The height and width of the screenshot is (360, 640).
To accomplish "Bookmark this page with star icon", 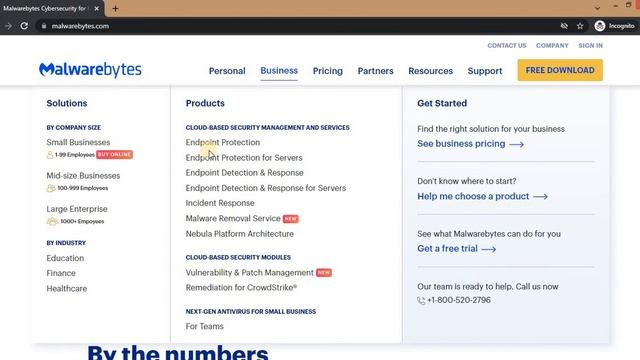I will (x=580, y=26).
